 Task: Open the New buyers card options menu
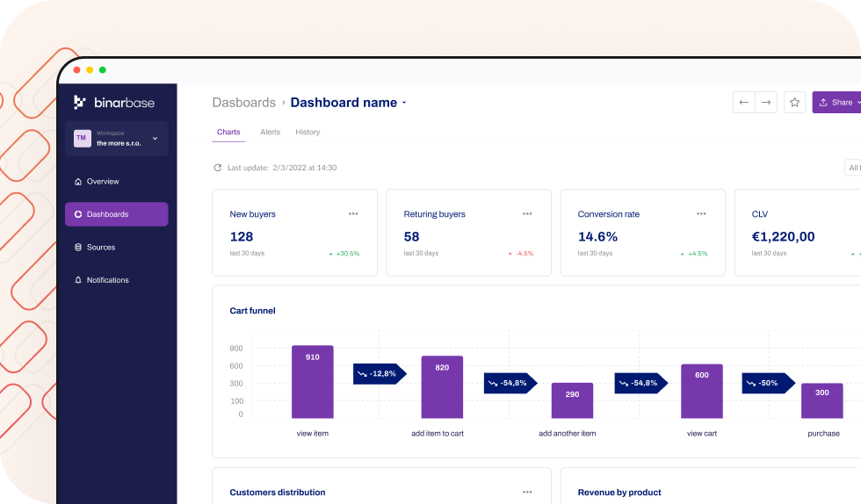click(x=353, y=213)
